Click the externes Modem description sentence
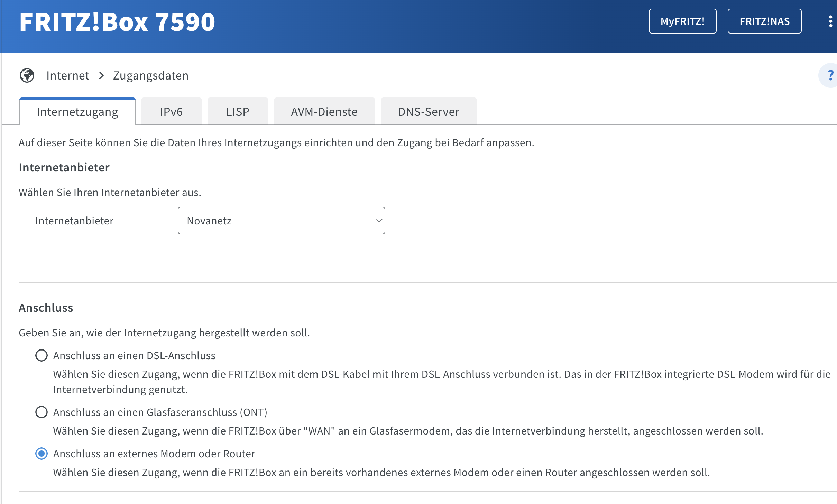837x504 pixels. coord(381,472)
